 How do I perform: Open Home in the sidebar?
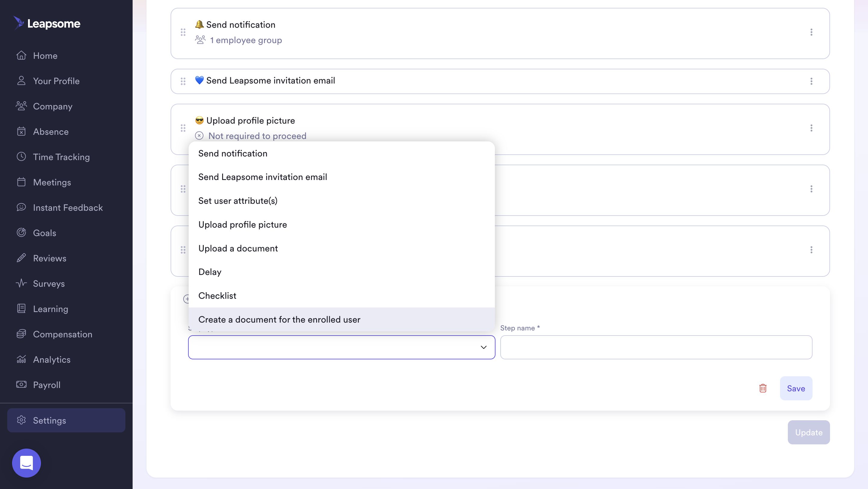coord(45,55)
